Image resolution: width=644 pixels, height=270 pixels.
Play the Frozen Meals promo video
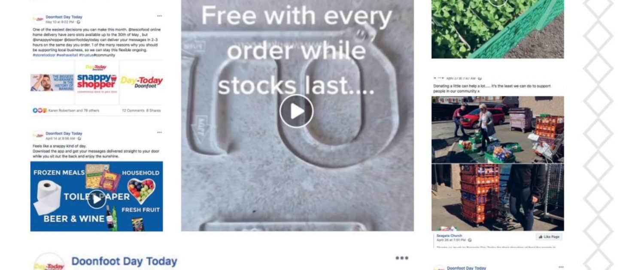(x=97, y=199)
